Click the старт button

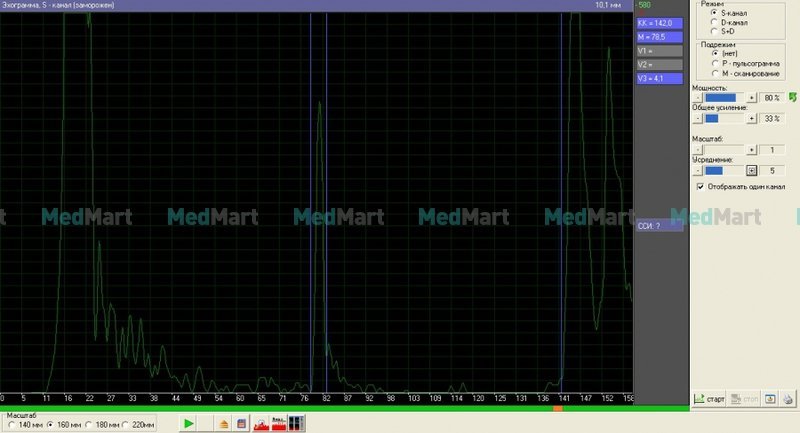coord(709,399)
